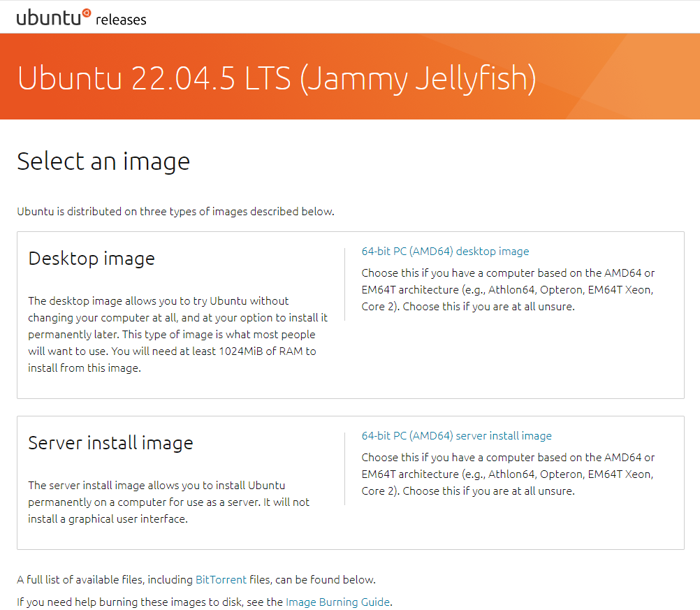Click the 'Desktop image' heading
This screenshot has width=700, height=610.
point(92,259)
